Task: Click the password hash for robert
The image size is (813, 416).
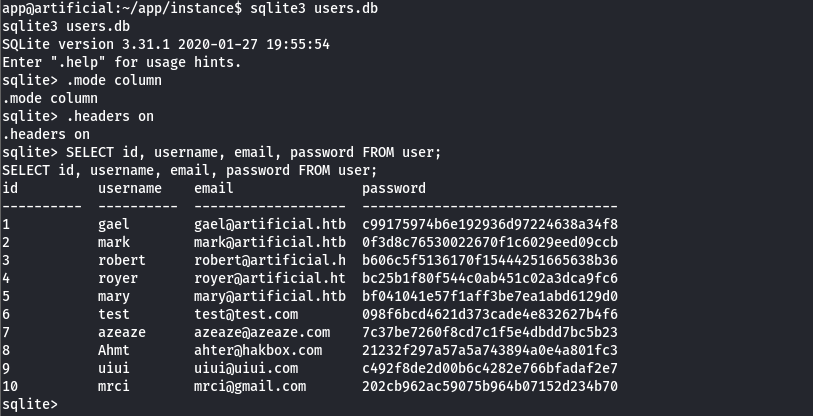Action: [489, 260]
